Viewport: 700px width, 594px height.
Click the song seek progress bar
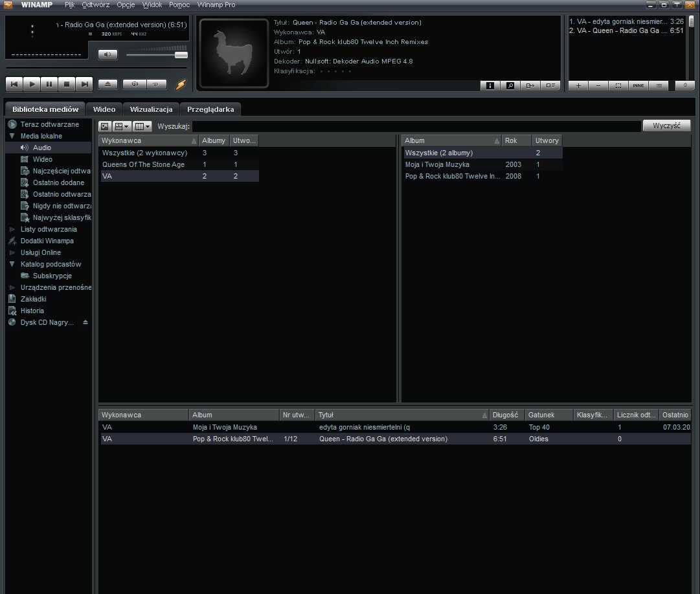pos(96,68)
